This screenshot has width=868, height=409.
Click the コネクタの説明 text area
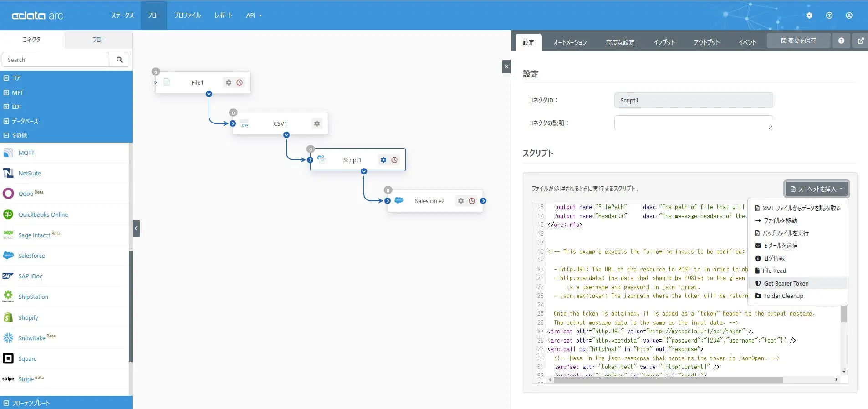pyautogui.click(x=694, y=123)
